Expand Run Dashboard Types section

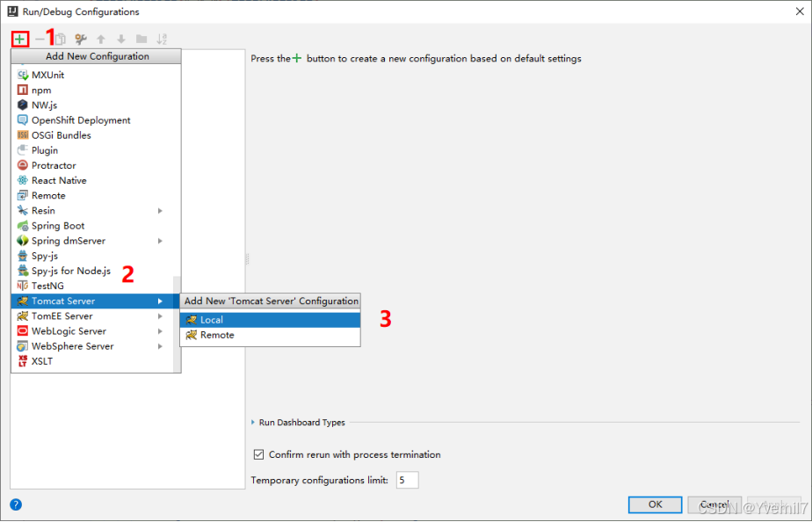click(253, 423)
